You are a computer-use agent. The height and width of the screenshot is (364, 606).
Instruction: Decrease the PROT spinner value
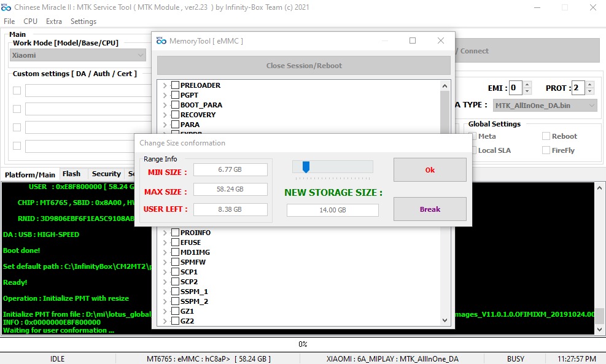[590, 91]
